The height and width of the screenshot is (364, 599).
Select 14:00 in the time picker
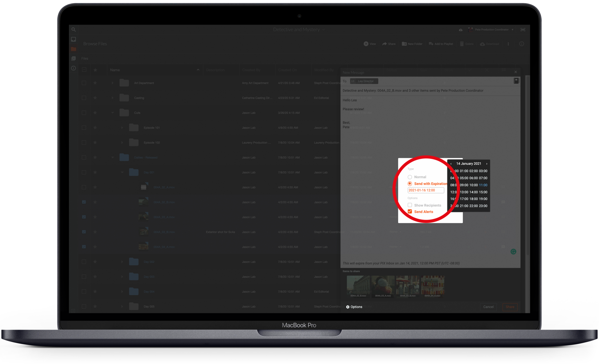[474, 192]
